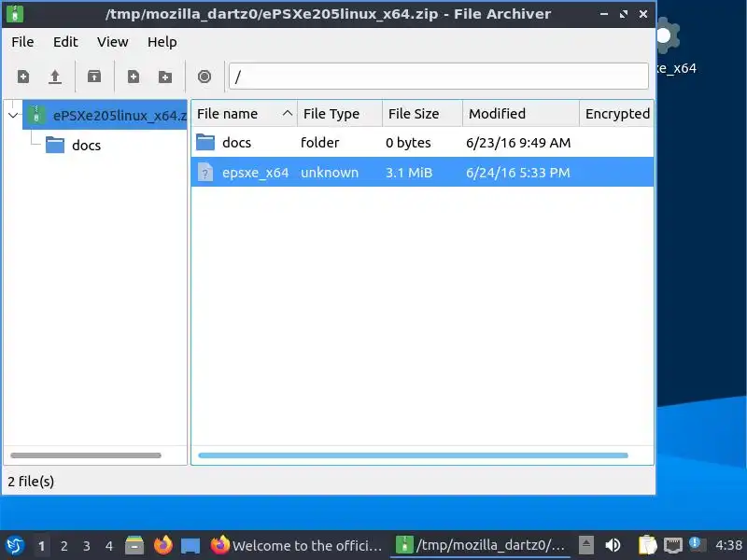Sort by the Modified column header
747x560 pixels.
tap(521, 114)
